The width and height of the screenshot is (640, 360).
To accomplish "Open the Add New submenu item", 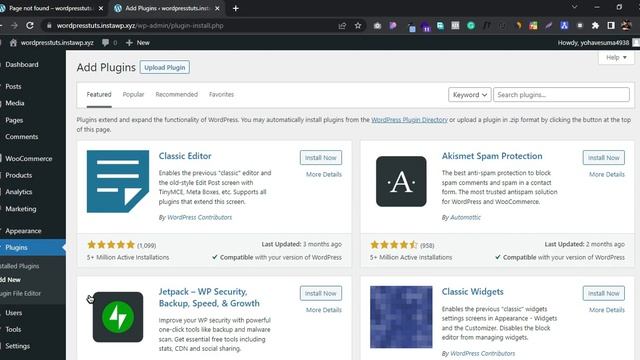I will pos(10,280).
